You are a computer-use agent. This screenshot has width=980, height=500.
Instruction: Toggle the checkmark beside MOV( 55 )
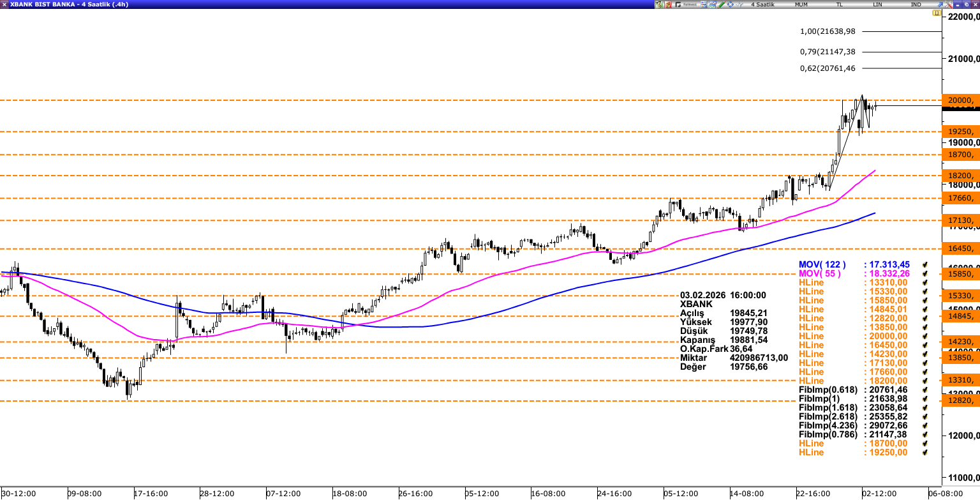pos(924,273)
